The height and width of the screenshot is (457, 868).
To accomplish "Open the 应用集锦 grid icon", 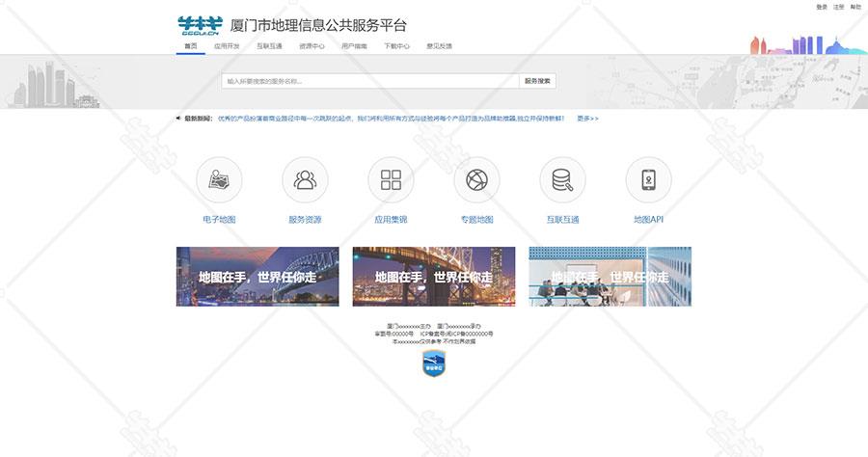I will (391, 180).
